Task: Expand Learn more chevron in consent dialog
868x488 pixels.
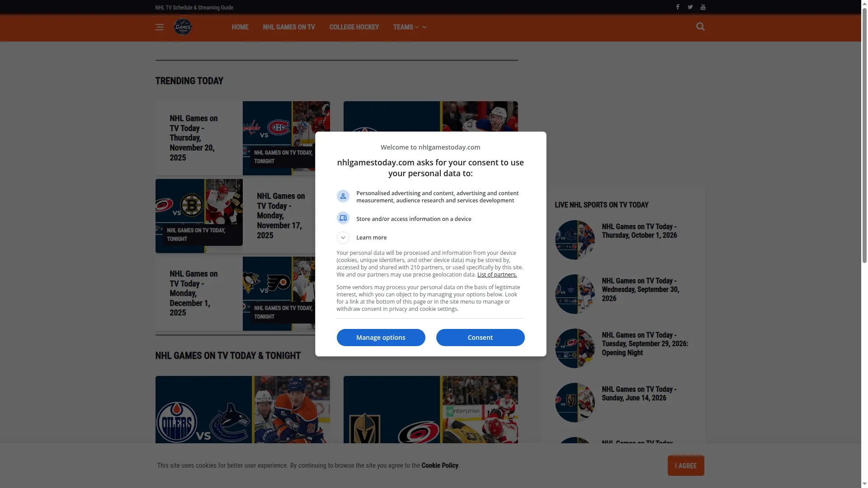Action: tap(343, 238)
